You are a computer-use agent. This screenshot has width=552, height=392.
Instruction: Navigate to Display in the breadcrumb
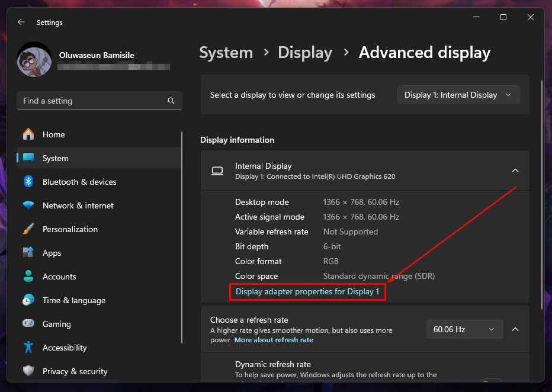tap(305, 53)
